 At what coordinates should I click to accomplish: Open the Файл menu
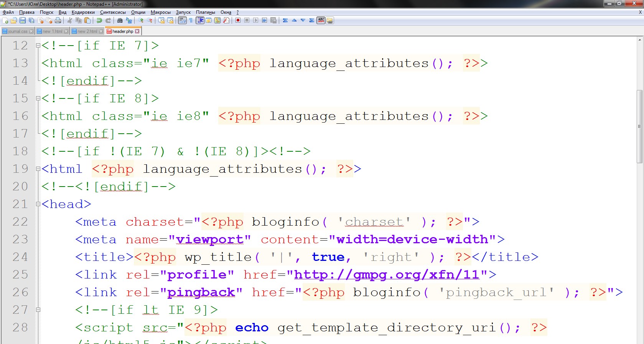point(8,12)
